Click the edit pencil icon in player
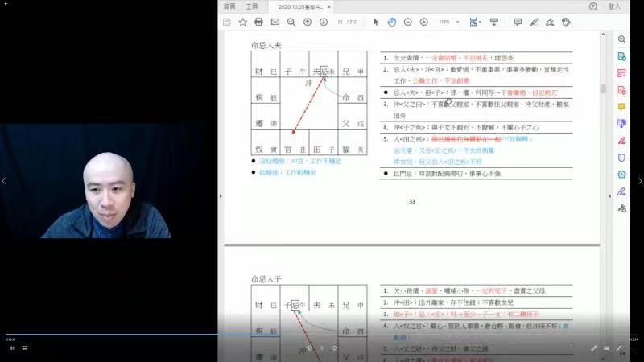Image resolution: width=644 pixels, height=362 pixels. click(593, 348)
